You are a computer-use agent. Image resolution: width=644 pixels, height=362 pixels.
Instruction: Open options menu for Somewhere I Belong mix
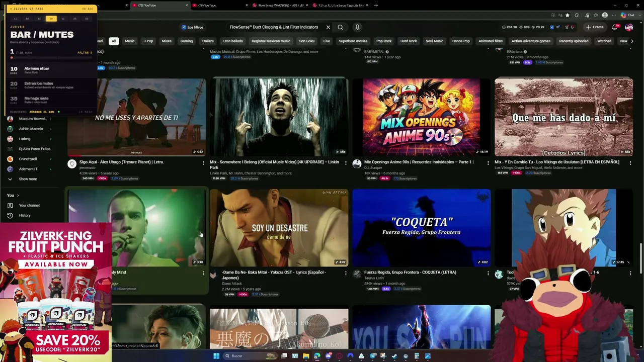point(346,162)
